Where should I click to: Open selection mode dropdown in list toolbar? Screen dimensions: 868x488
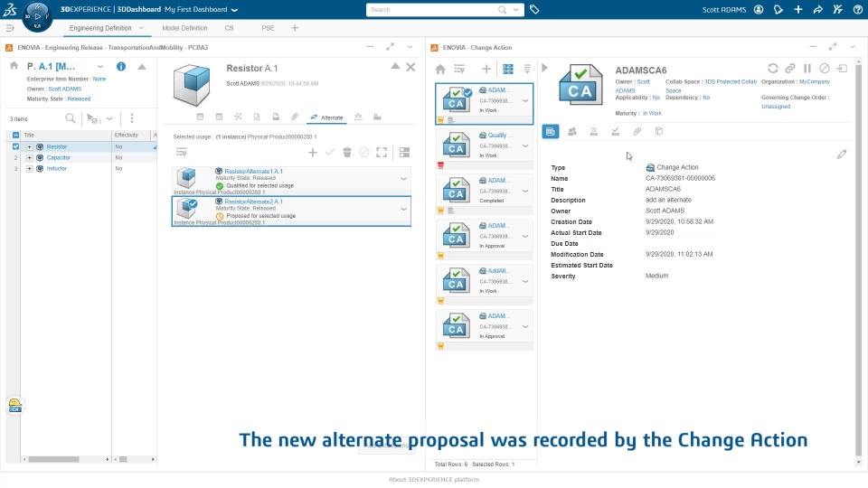(109, 118)
